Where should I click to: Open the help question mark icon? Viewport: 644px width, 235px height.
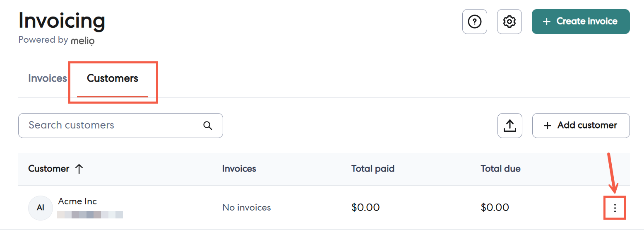[x=474, y=22]
